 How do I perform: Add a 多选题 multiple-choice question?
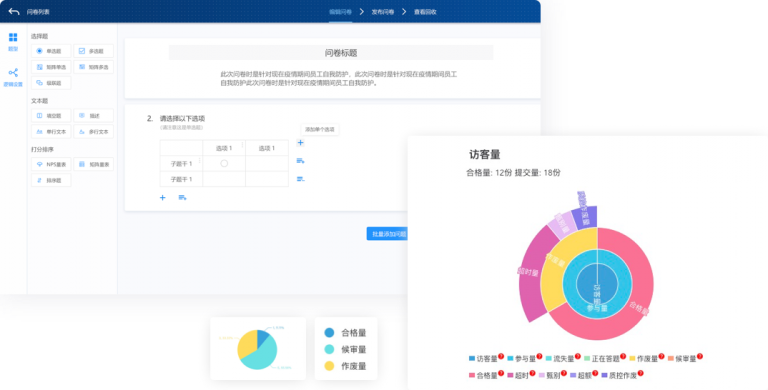tap(94, 51)
